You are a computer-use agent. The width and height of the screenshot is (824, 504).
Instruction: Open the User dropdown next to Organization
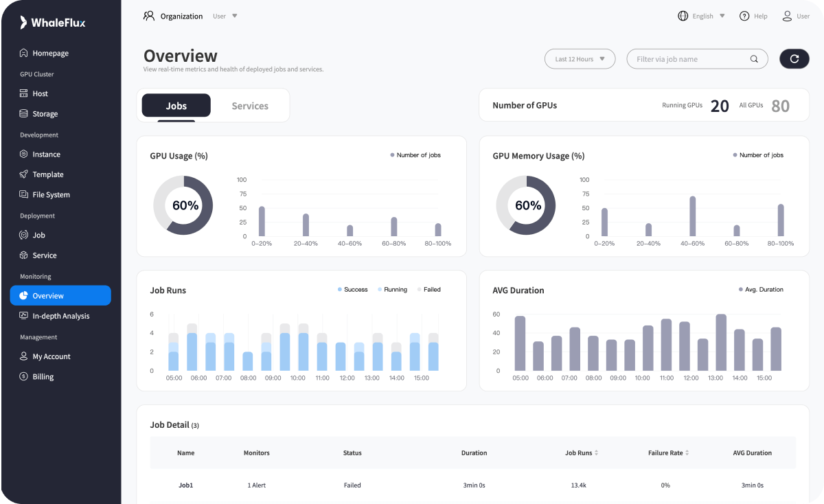224,16
